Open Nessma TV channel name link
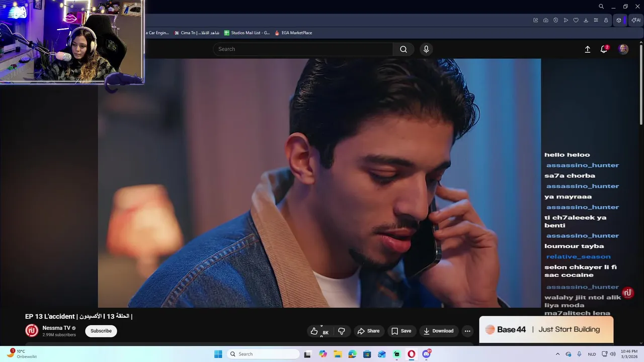Screen dimensions: 644x362 click(56, 328)
